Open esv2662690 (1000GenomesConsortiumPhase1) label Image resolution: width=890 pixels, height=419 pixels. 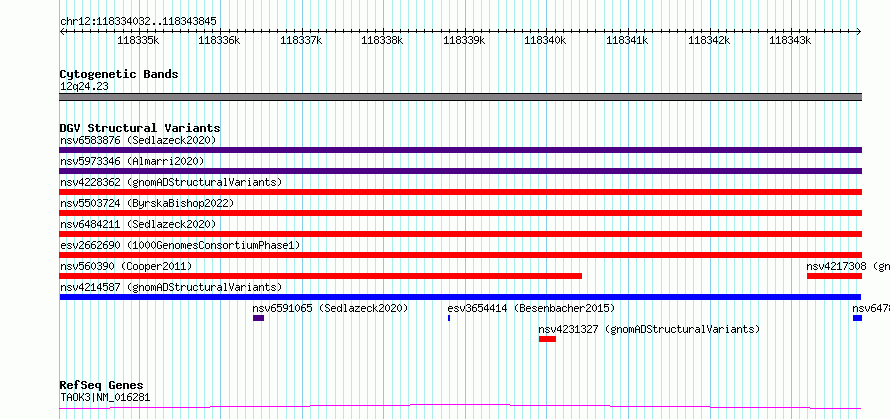[x=180, y=245]
